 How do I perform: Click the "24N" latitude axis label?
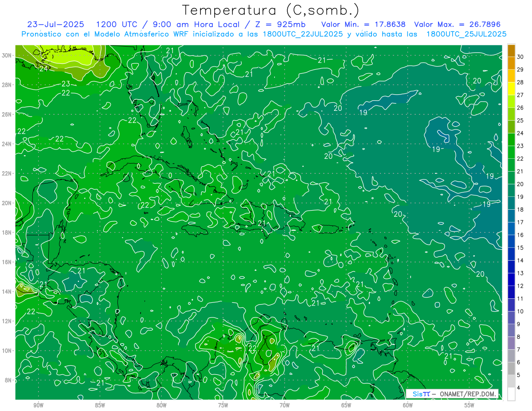click(x=7, y=144)
